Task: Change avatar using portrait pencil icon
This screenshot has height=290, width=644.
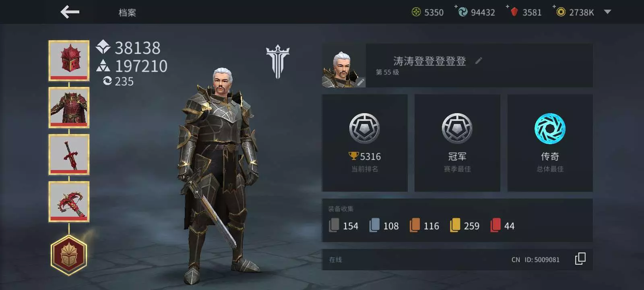Action: [x=361, y=82]
